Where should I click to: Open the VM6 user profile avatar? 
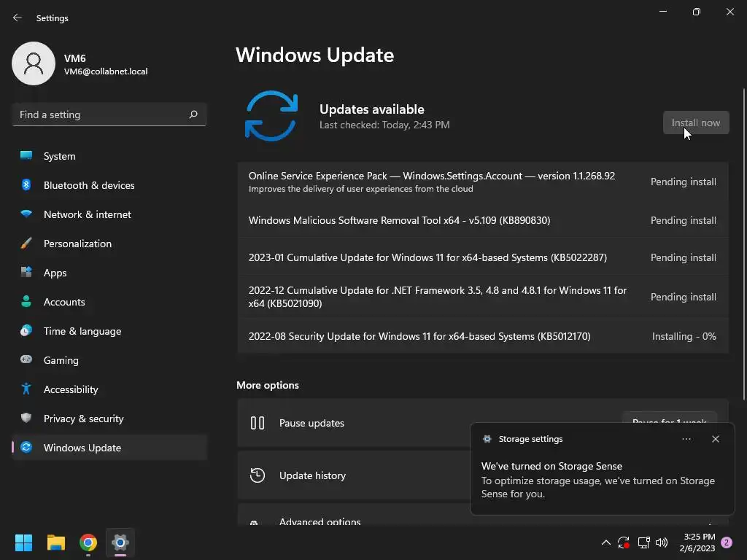34,63
